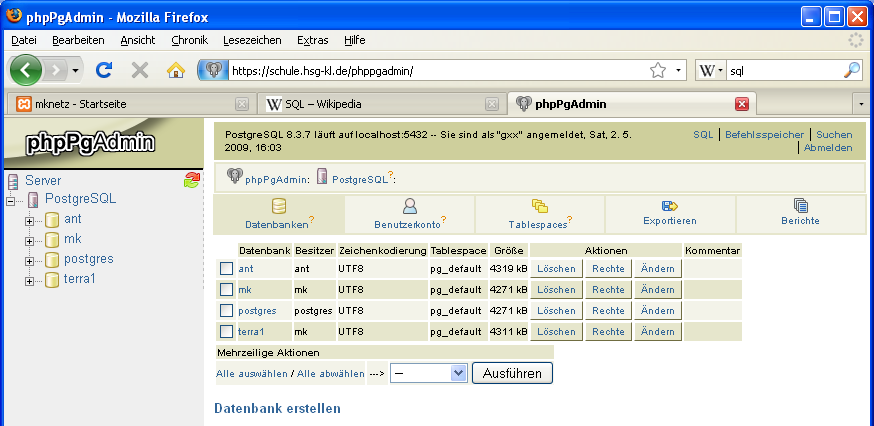Open the tab list dropdown arrow
Image resolution: width=874 pixels, height=426 pixels.
pos(861,104)
